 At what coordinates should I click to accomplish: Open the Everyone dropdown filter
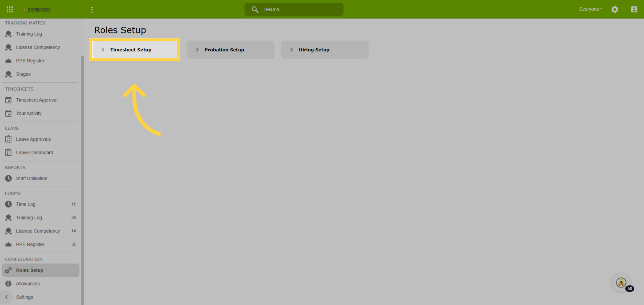(x=591, y=9)
